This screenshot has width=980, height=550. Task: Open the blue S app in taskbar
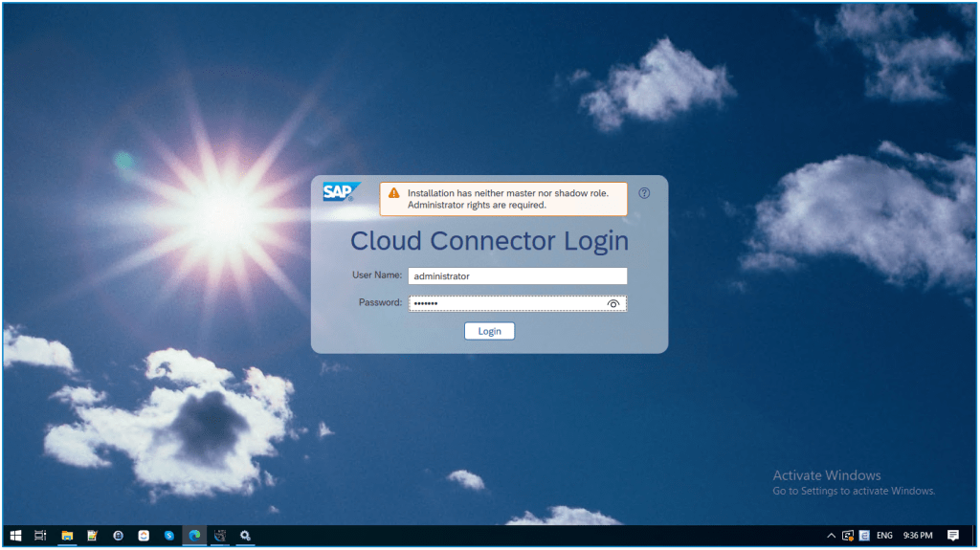click(x=168, y=536)
